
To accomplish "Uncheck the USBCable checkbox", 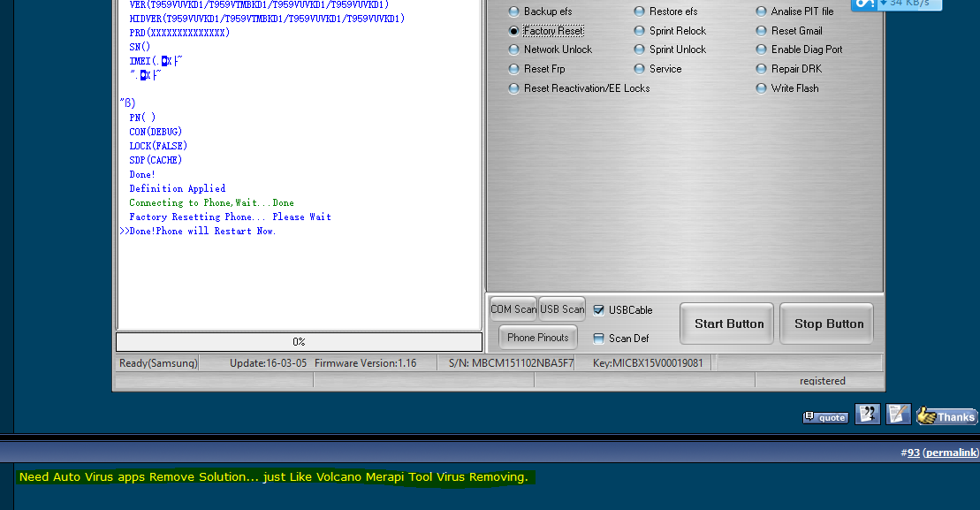I will click(x=599, y=310).
